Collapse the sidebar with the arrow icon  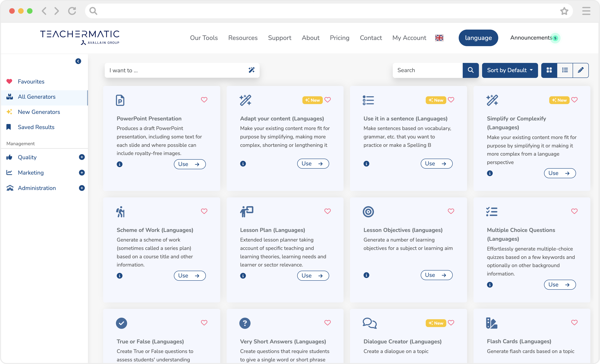78,61
